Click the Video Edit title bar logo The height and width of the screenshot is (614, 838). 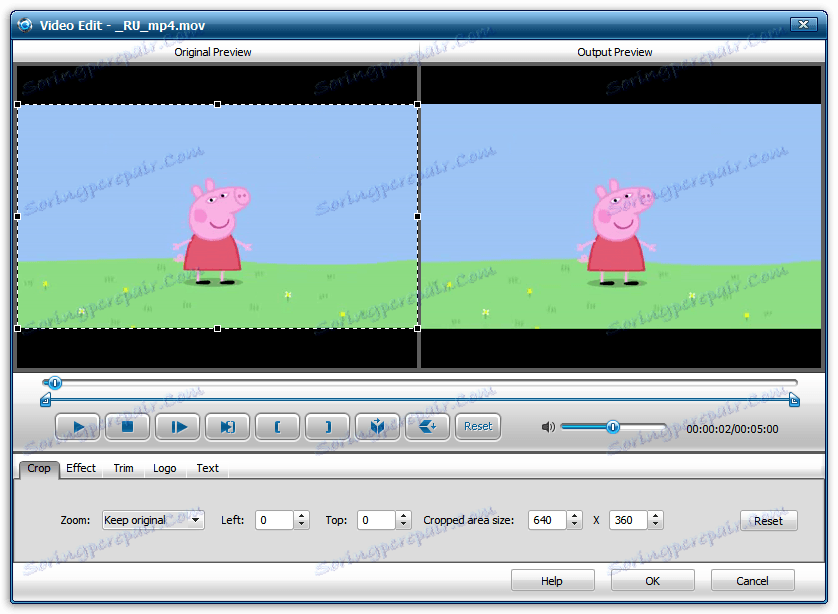[x=25, y=25]
